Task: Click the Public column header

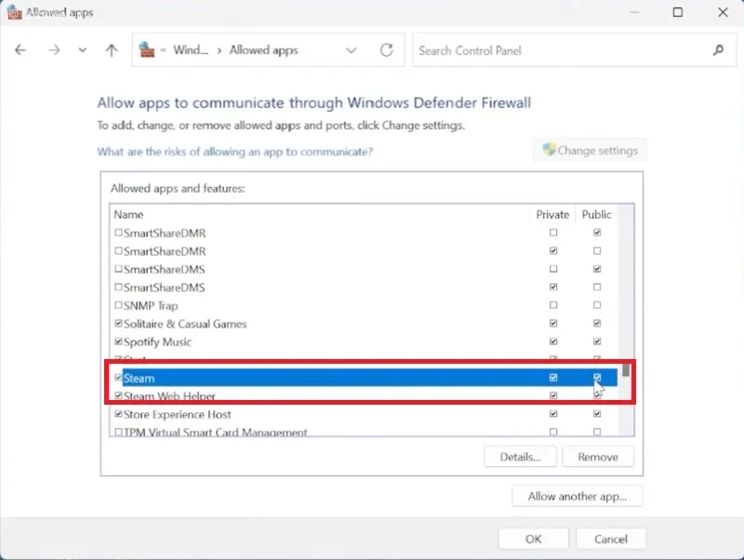Action: (x=596, y=215)
